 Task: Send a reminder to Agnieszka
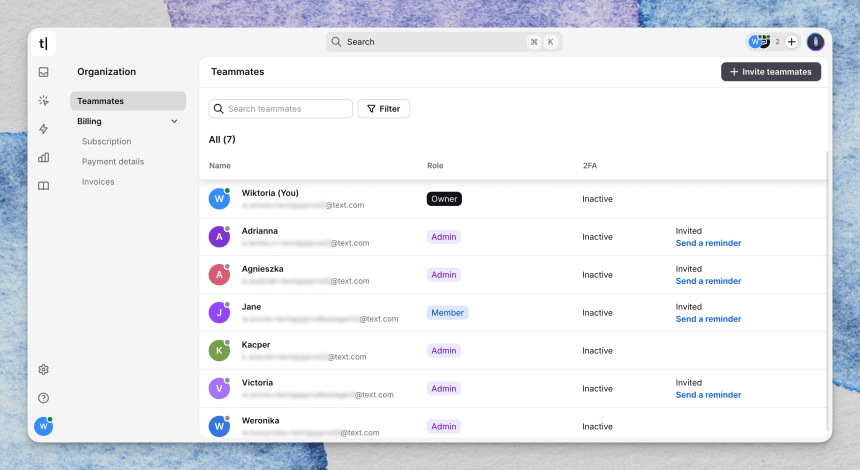pyautogui.click(x=708, y=281)
